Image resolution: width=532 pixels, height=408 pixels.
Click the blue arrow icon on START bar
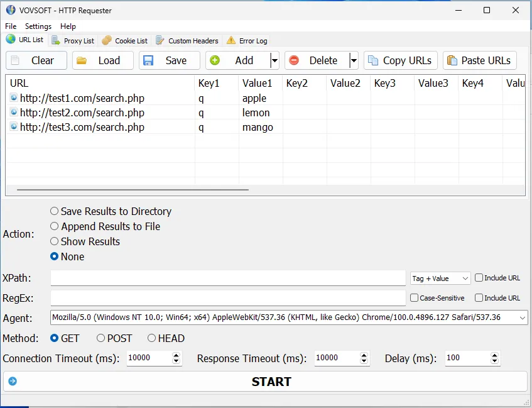(x=13, y=381)
